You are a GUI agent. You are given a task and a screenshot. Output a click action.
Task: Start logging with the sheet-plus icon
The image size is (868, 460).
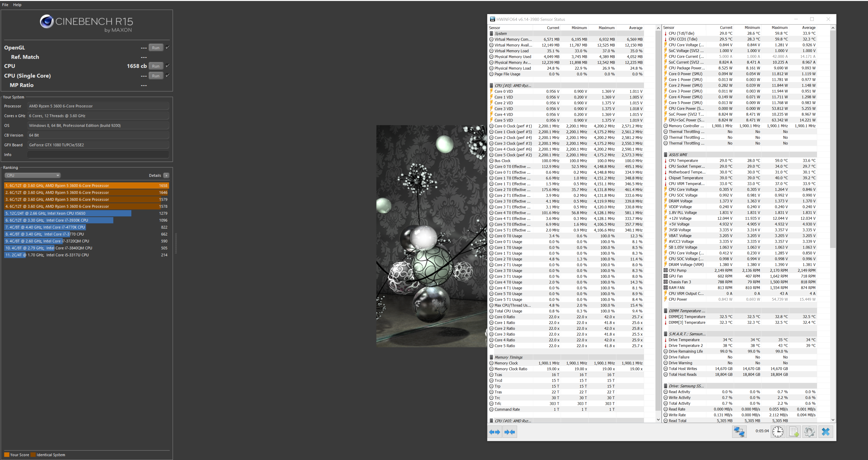click(794, 432)
